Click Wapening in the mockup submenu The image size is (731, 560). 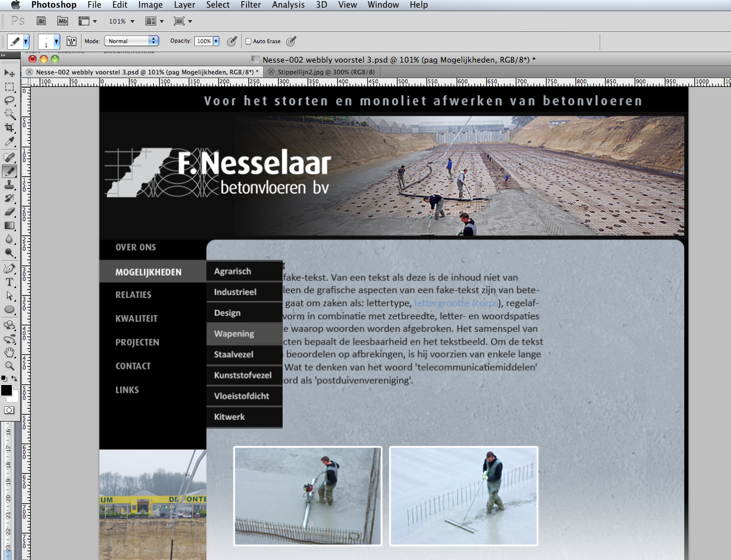pos(244,334)
